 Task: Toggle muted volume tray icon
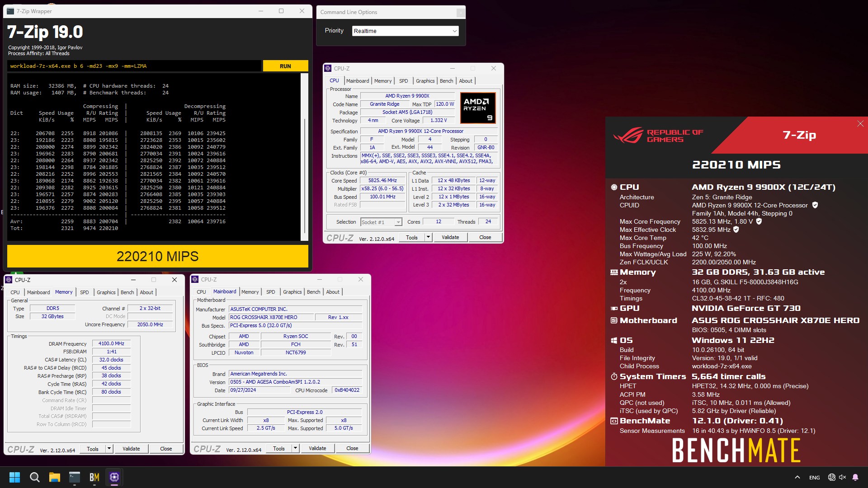(842, 477)
